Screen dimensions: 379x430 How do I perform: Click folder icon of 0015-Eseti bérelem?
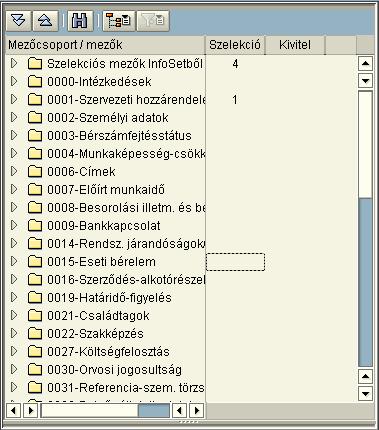click(x=35, y=261)
